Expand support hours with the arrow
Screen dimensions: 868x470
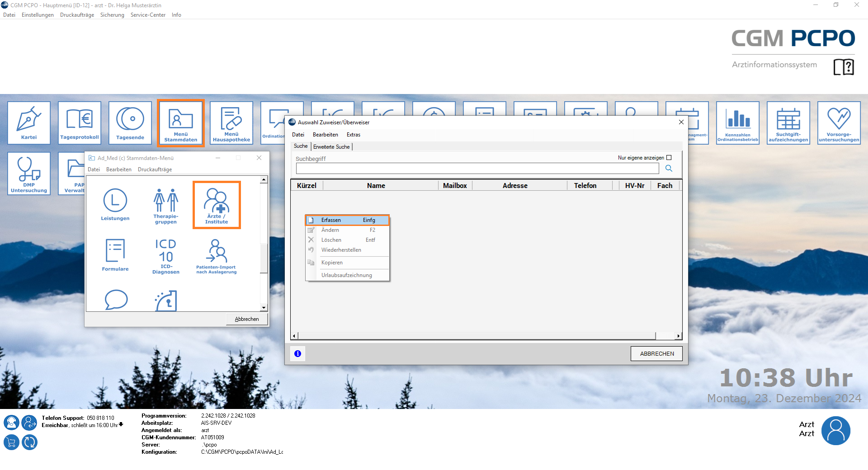click(x=121, y=425)
